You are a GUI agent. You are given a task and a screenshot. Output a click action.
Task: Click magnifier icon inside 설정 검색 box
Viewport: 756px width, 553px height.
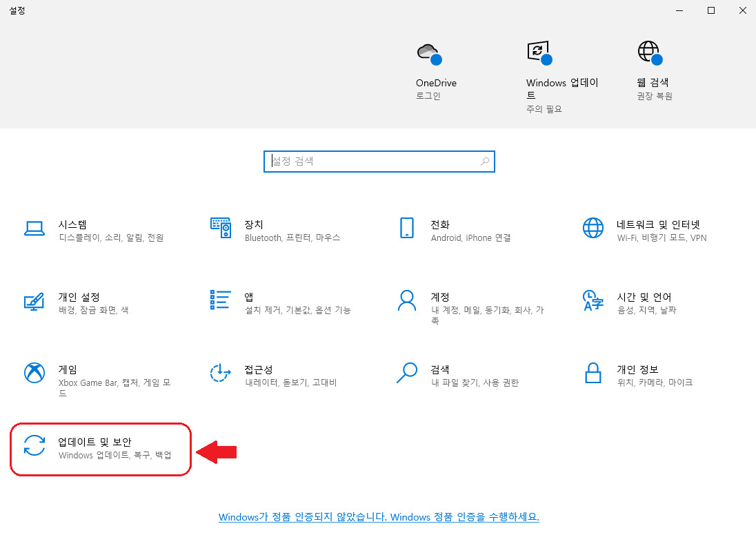(x=484, y=161)
